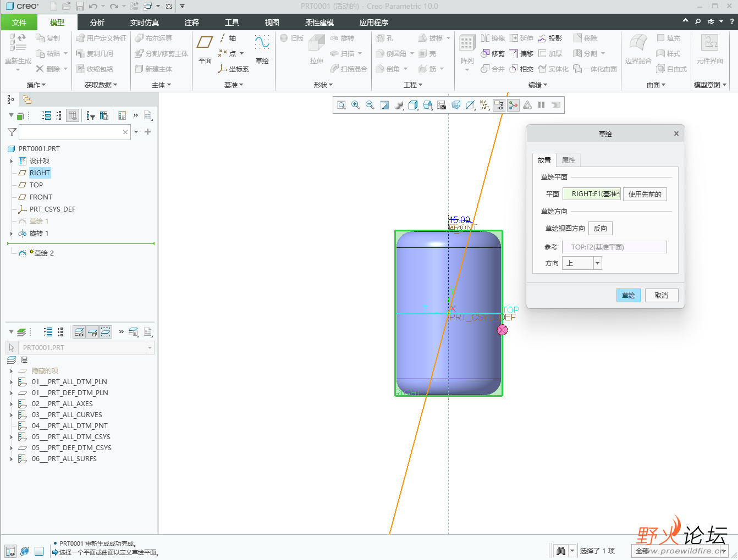Click the 草绘 confirm button in dialog

pyautogui.click(x=628, y=296)
